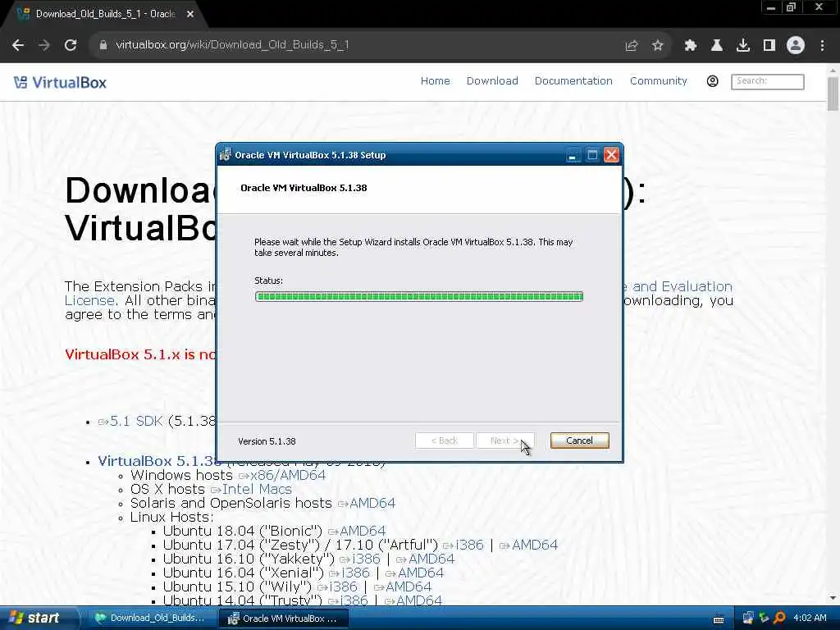Screen dimensions: 840x630
Task: Click the installer icon in the Setup title bar
Action: coord(226,155)
